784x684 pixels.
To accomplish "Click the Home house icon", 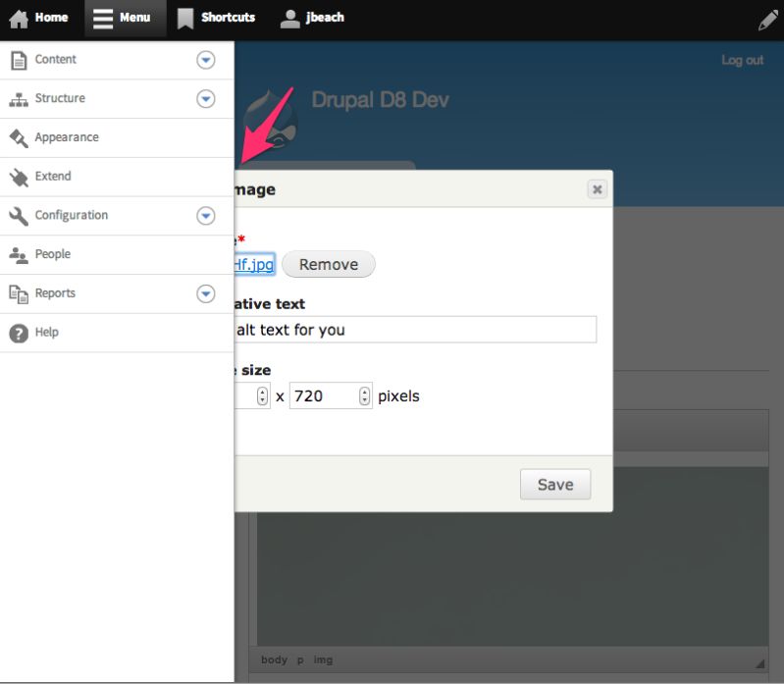I will [19, 19].
